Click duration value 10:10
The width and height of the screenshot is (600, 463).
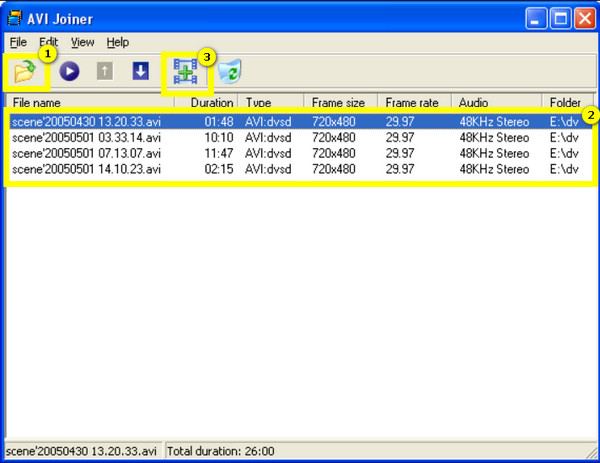tap(218, 137)
